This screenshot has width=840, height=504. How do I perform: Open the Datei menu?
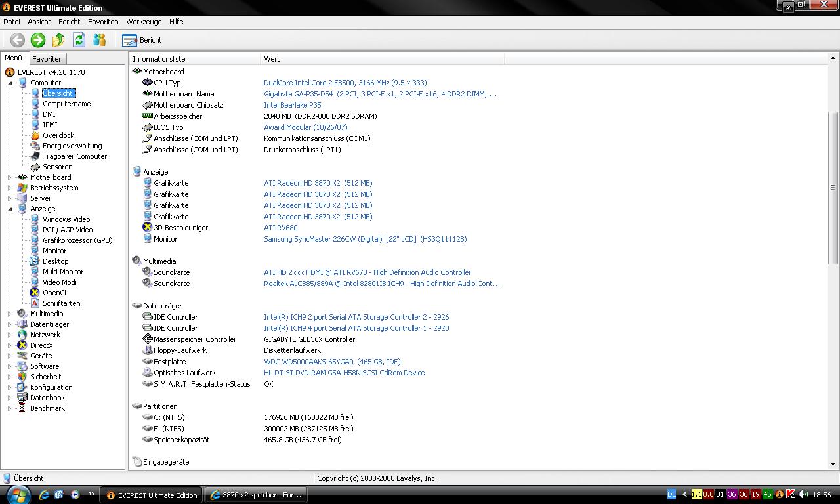click(12, 22)
